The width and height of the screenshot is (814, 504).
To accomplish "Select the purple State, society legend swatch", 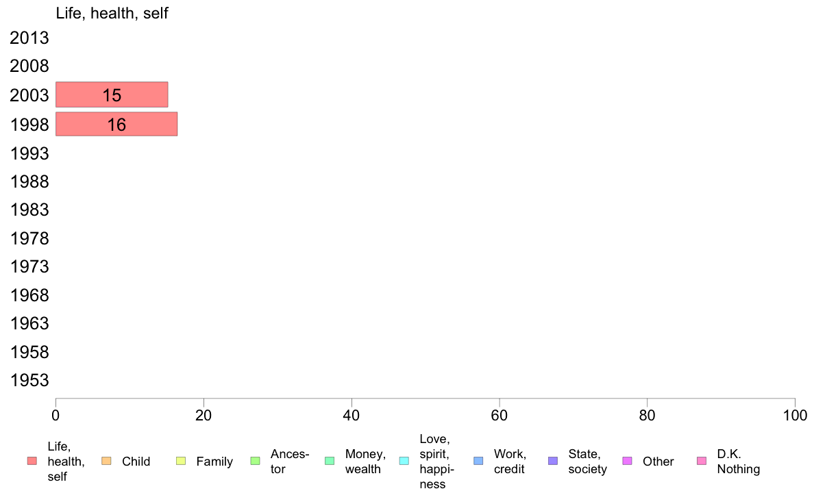I will [553, 461].
